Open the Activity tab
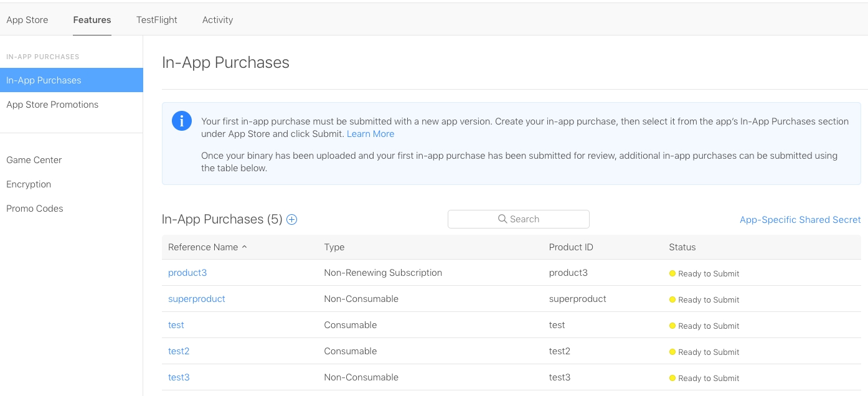 217,20
